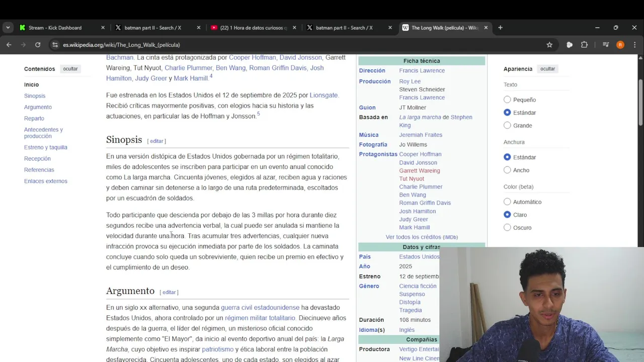
Task: Open Roy Lee producer link
Action: (410, 81)
